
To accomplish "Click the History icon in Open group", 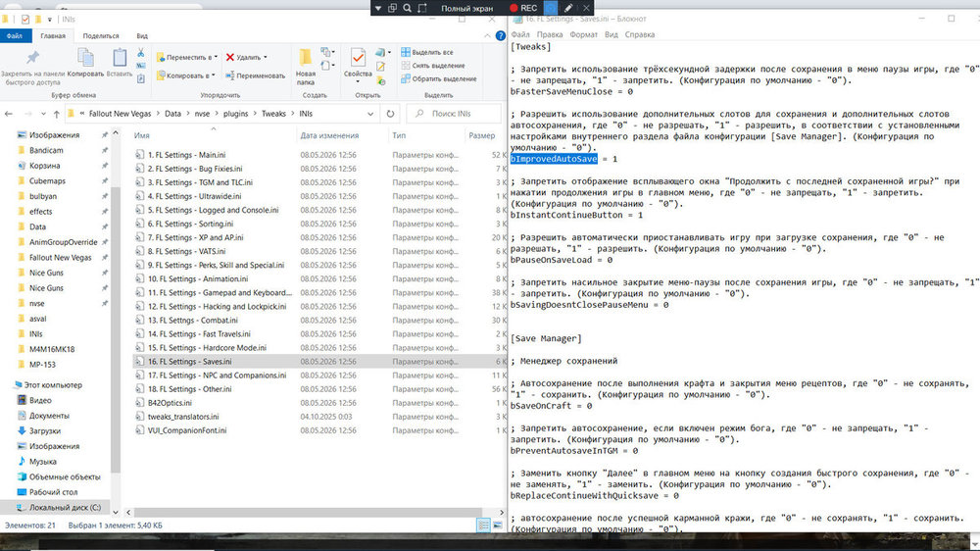I will click(x=380, y=80).
